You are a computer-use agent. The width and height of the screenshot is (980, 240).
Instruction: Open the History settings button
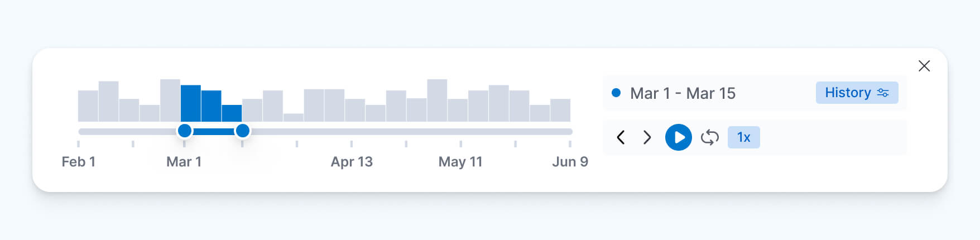[857, 93]
